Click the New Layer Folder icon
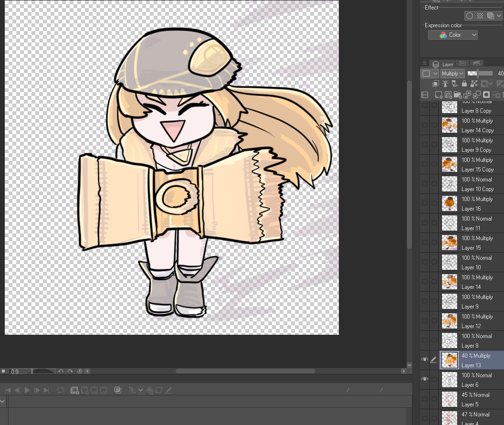 pos(458,95)
